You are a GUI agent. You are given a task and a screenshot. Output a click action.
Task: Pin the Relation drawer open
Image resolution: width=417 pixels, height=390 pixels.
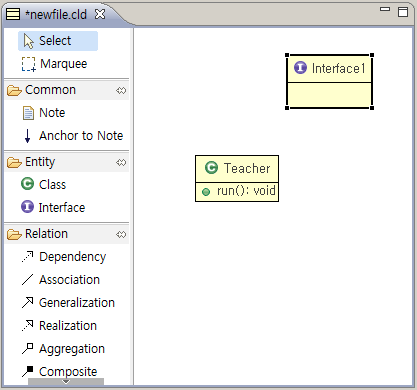(121, 234)
